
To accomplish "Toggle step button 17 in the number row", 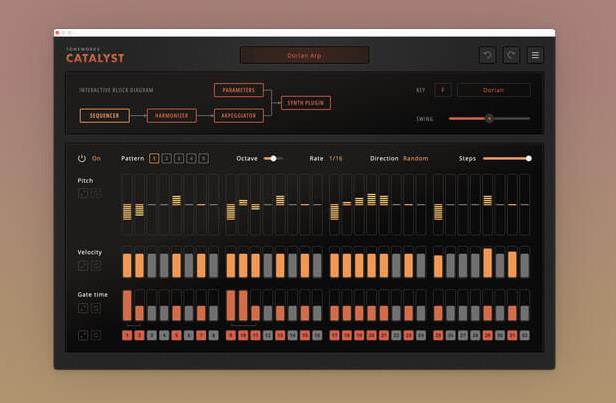I will tap(334, 335).
